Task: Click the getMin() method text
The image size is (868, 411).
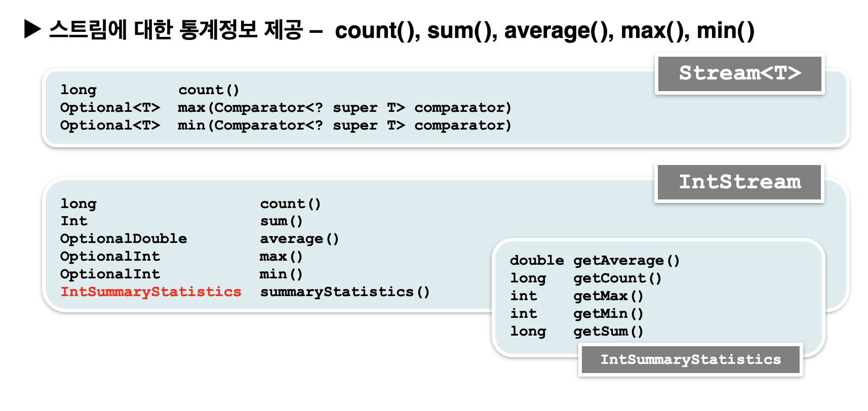Action: click(608, 314)
